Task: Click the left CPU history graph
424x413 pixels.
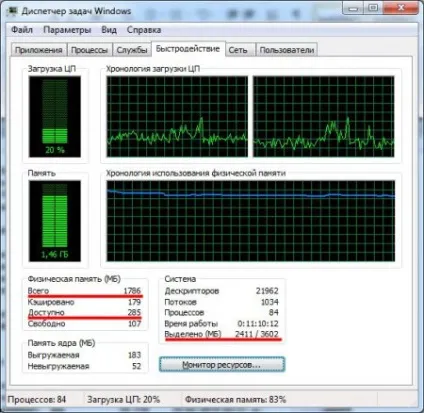Action: (x=177, y=116)
